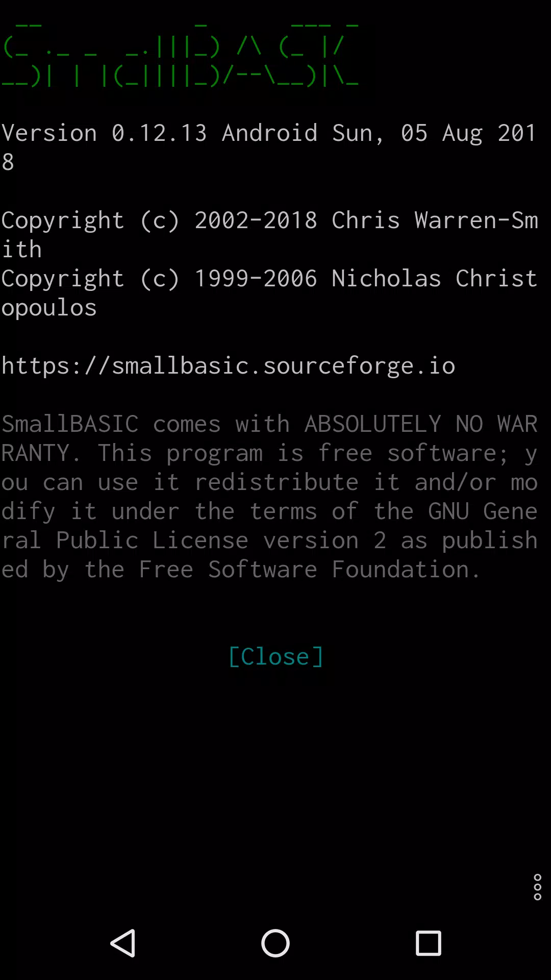Select the name Nicholas Christ
Screen dimensions: 551x980
pos(435,279)
